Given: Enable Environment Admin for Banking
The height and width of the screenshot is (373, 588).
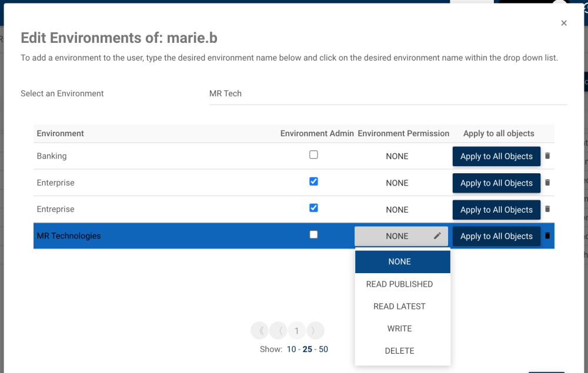Looking at the screenshot, I should coord(313,155).
